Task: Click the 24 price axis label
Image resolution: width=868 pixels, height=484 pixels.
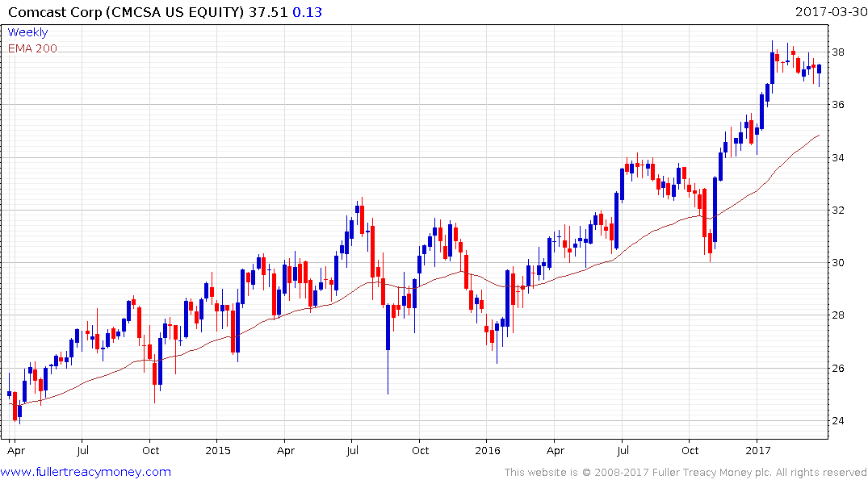Action: [837, 421]
